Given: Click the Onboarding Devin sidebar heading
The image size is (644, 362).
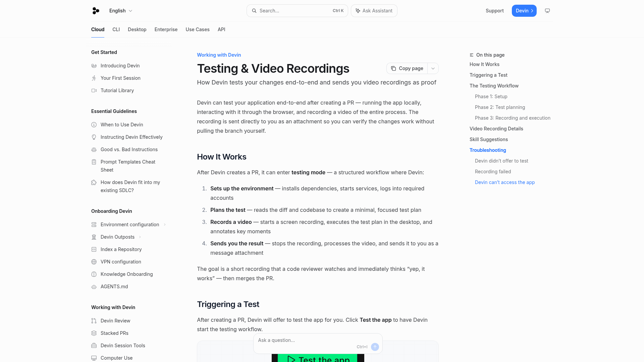Looking at the screenshot, I should coord(112,211).
